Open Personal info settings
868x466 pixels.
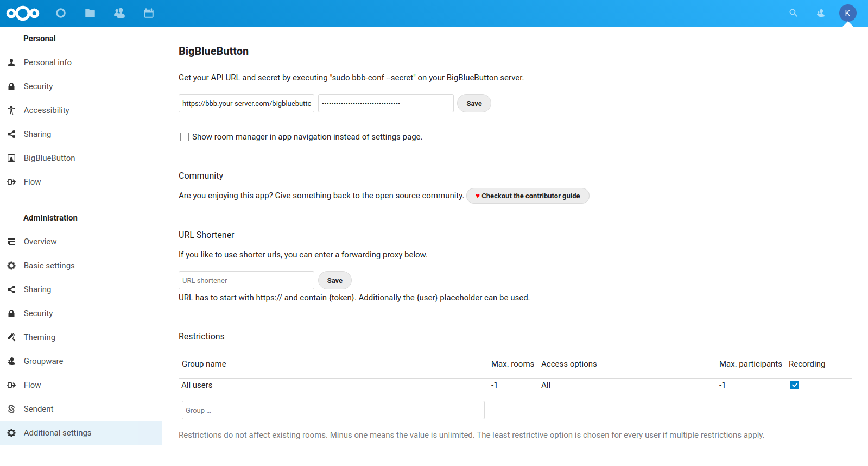48,62
